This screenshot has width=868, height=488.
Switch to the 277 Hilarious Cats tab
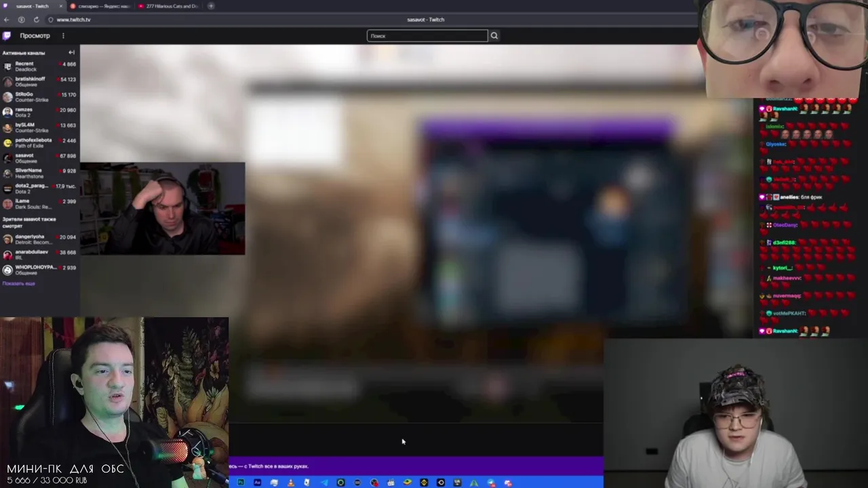[168, 6]
